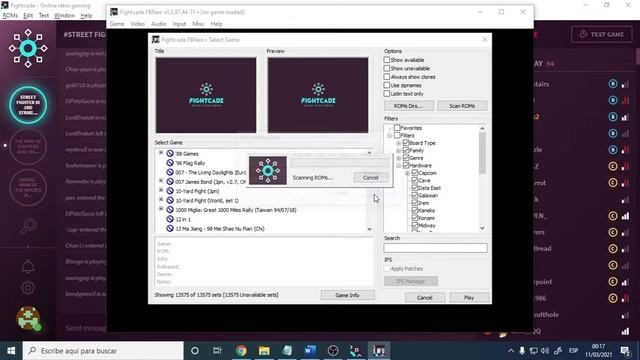
Task: Expand the Board Type filter node
Action: click(398, 143)
